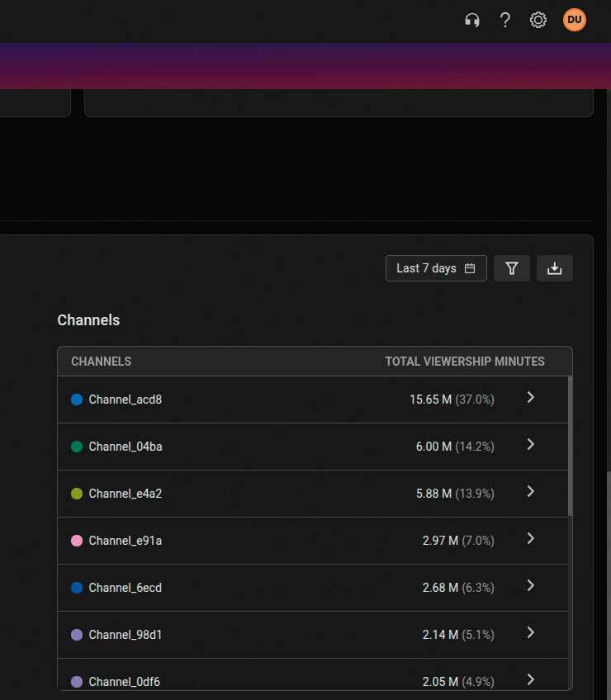Open the filter funnel button

[x=512, y=268]
